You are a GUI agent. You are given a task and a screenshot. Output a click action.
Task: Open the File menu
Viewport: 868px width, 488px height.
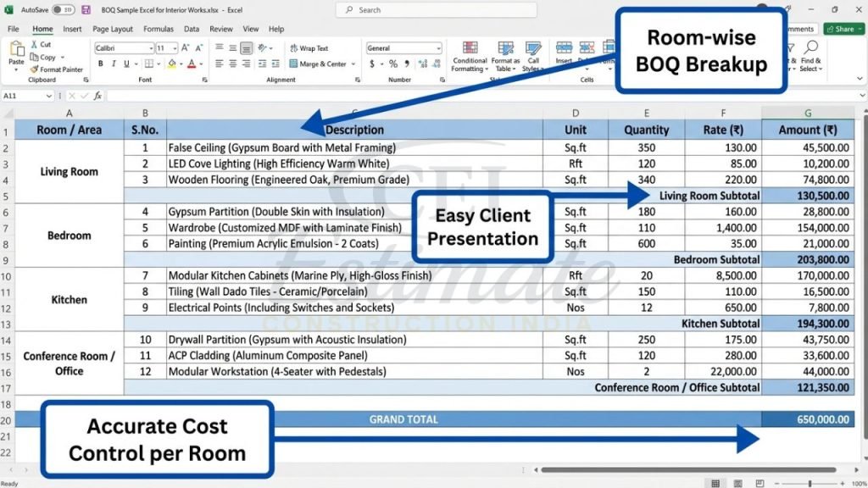click(14, 29)
